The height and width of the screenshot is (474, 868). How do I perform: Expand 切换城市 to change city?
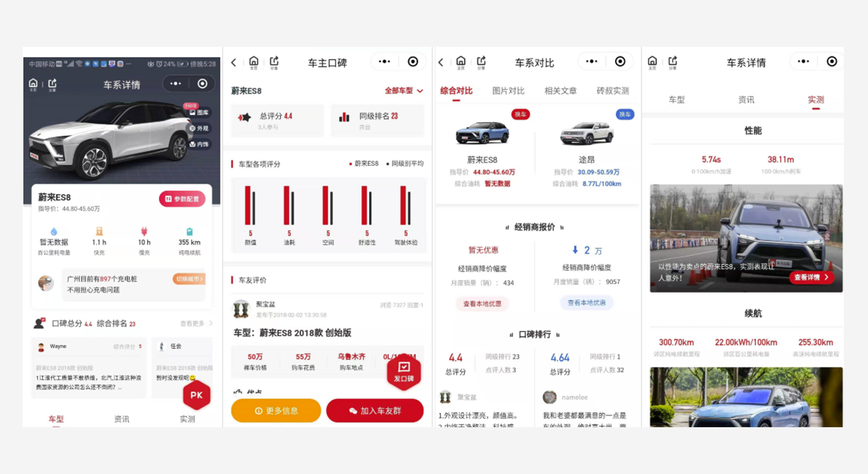(189, 279)
